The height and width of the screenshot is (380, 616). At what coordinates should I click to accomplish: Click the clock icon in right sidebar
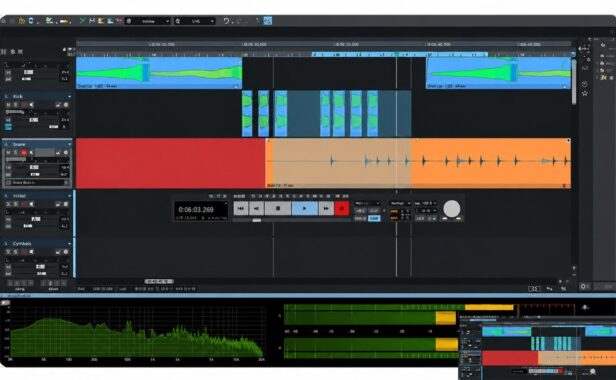pos(585,84)
